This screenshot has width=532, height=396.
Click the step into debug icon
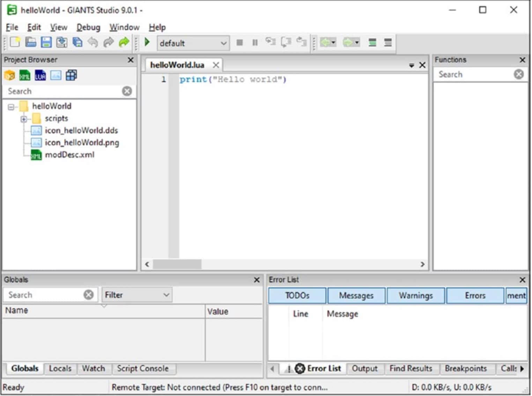[271, 42]
